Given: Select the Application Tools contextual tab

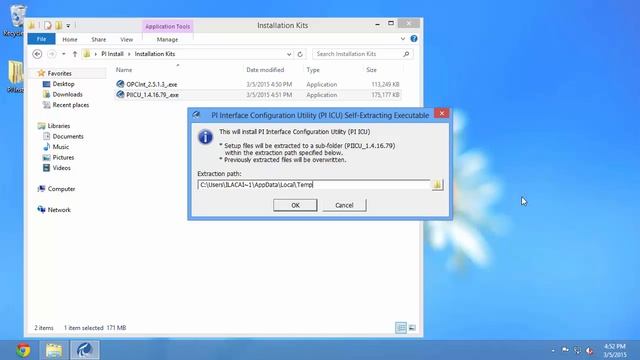Looking at the screenshot, I should click(167, 27).
